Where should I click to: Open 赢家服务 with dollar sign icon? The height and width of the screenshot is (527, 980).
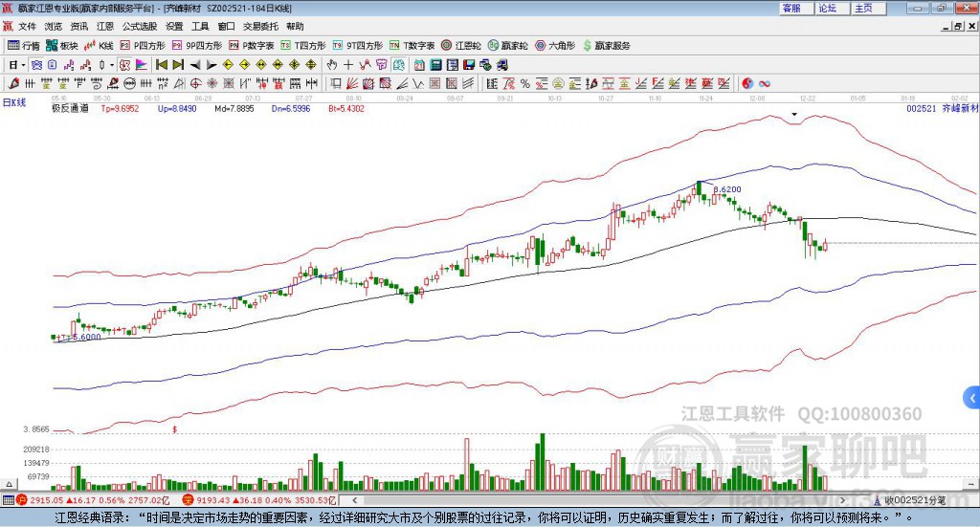606,46
